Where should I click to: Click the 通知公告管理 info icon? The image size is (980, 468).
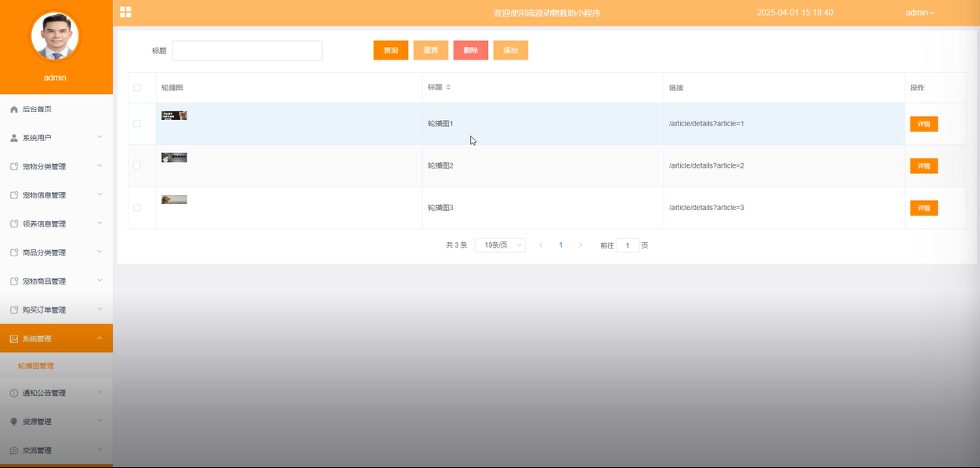pyautogui.click(x=14, y=393)
